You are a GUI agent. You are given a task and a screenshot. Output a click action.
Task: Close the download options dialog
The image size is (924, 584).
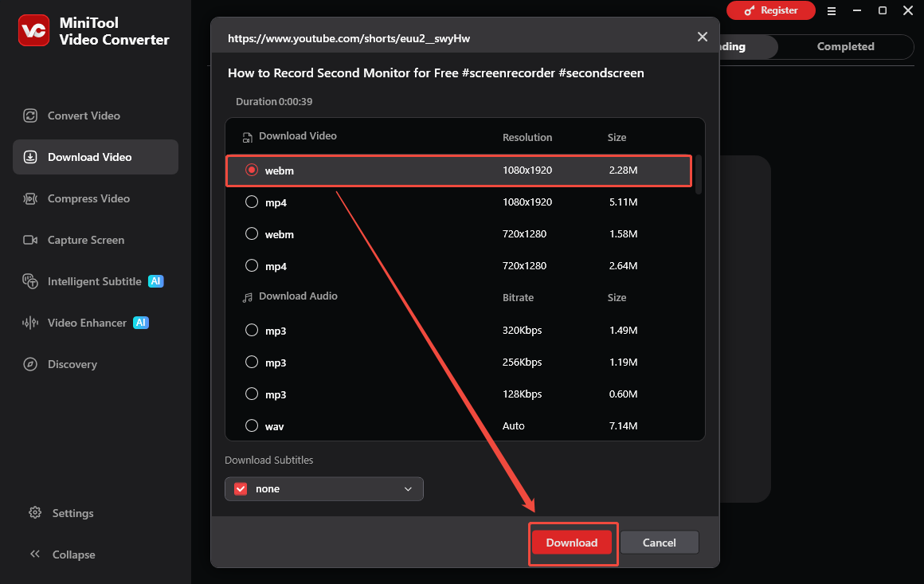[x=703, y=37]
